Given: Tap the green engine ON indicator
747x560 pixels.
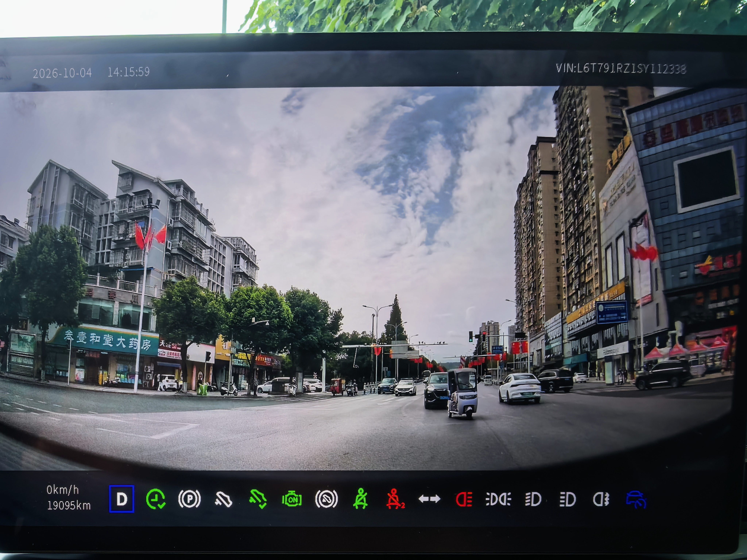Looking at the screenshot, I should tap(292, 499).
